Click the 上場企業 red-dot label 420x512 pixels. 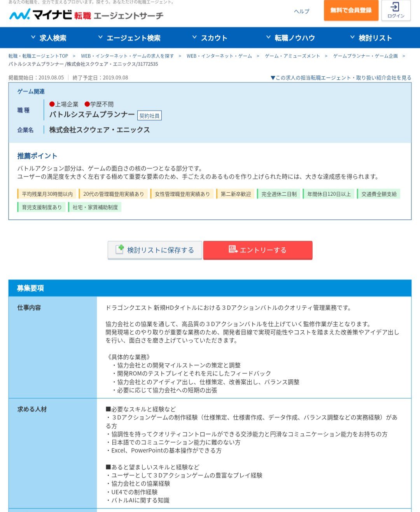(x=64, y=104)
